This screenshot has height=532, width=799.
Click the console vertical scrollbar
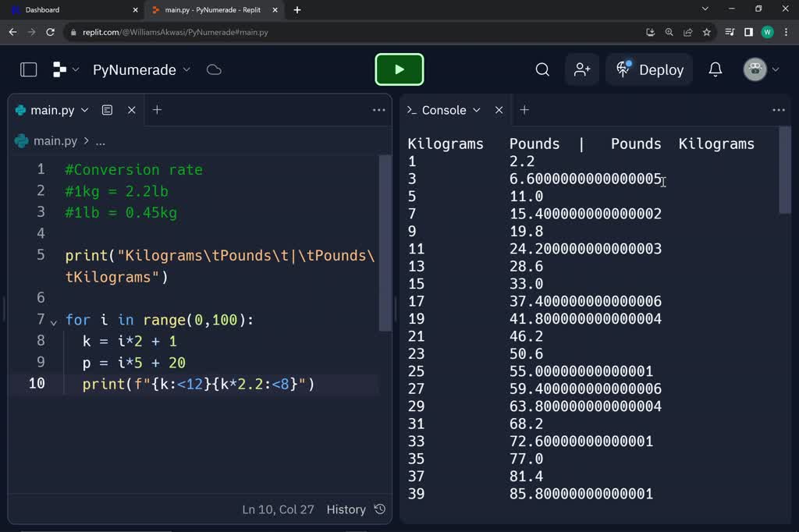click(x=785, y=172)
